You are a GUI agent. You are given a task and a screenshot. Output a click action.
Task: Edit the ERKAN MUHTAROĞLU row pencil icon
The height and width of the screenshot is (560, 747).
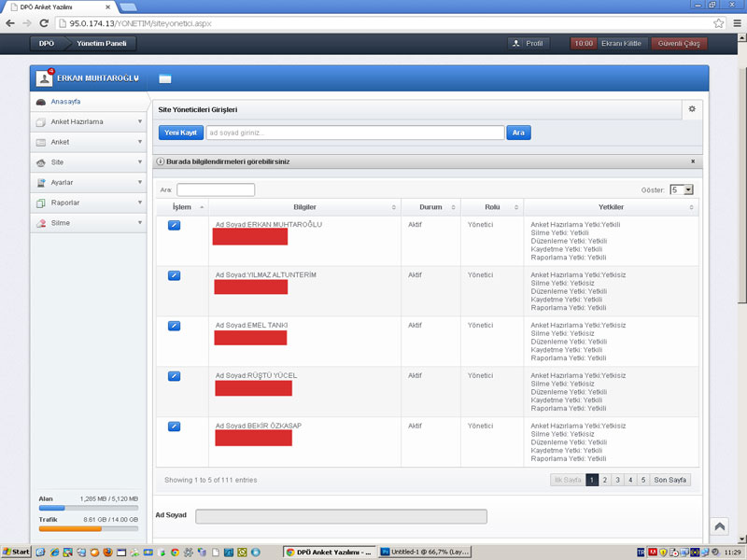174,225
